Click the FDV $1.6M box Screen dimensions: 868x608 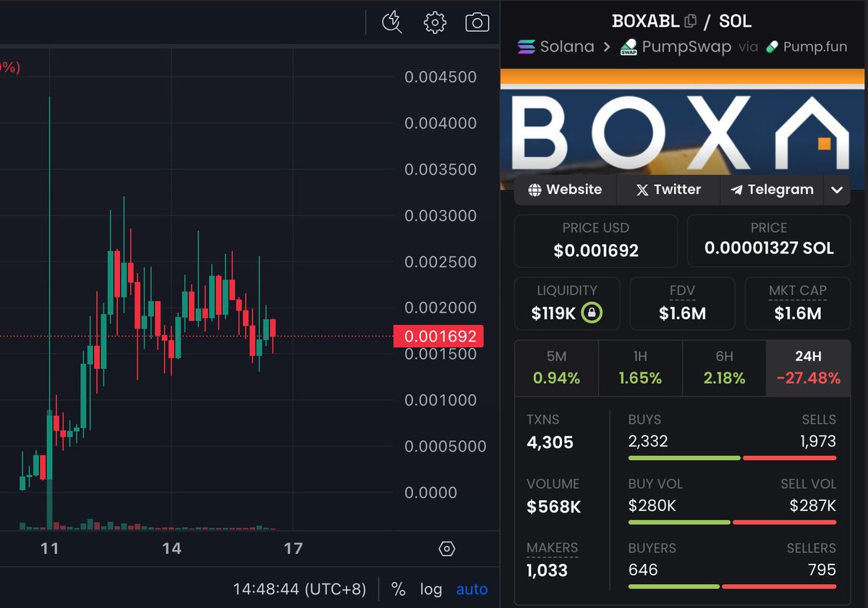682,303
